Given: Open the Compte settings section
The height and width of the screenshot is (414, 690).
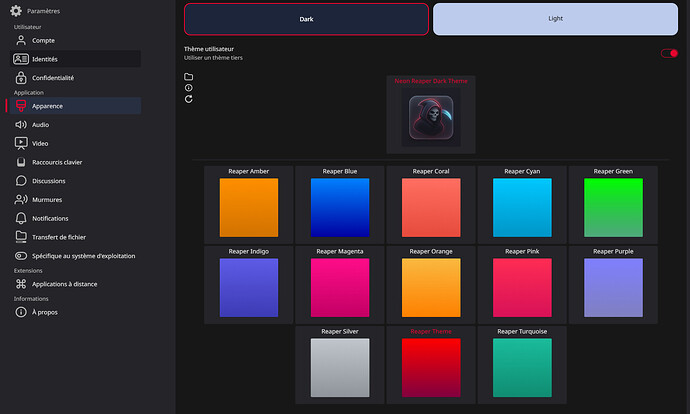Looking at the screenshot, I should [43, 40].
